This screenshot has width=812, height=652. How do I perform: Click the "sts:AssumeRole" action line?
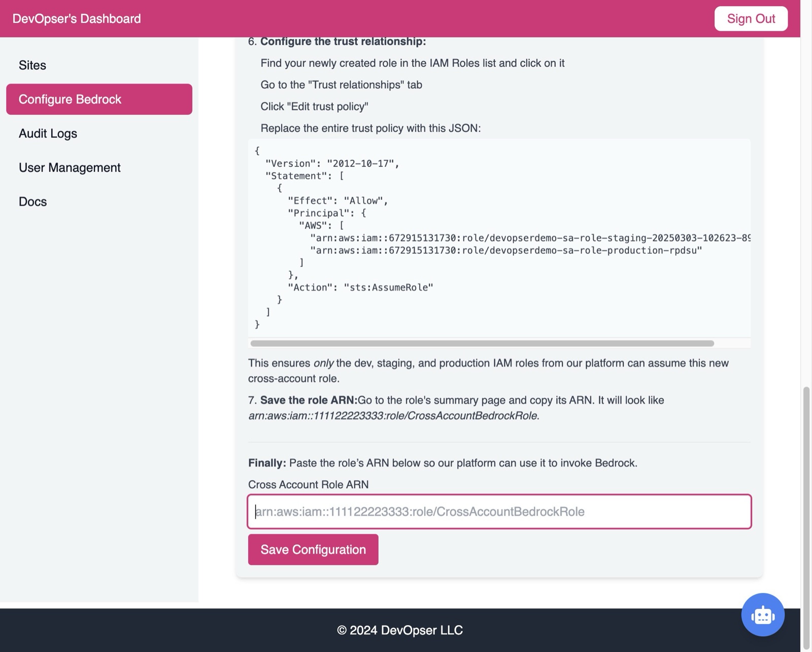click(x=360, y=287)
